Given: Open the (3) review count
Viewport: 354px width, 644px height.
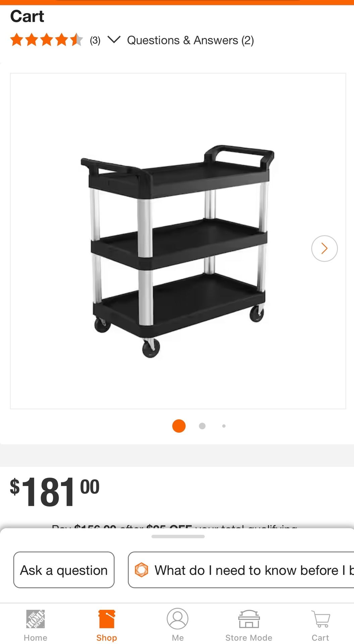Looking at the screenshot, I should pos(95,41).
